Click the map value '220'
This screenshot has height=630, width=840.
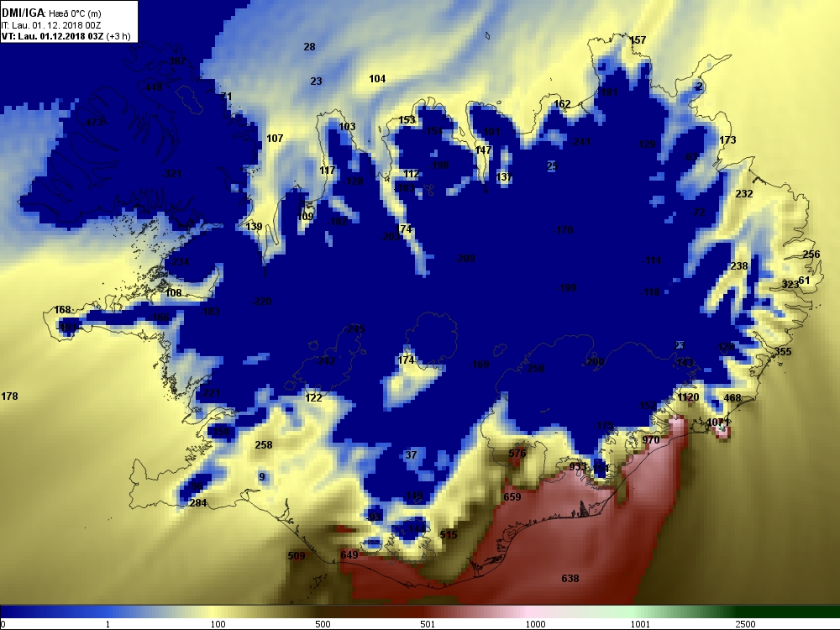(262, 302)
